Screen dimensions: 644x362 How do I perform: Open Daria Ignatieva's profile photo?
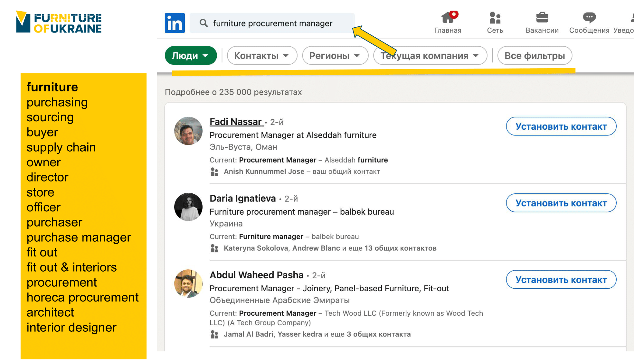coord(188,207)
